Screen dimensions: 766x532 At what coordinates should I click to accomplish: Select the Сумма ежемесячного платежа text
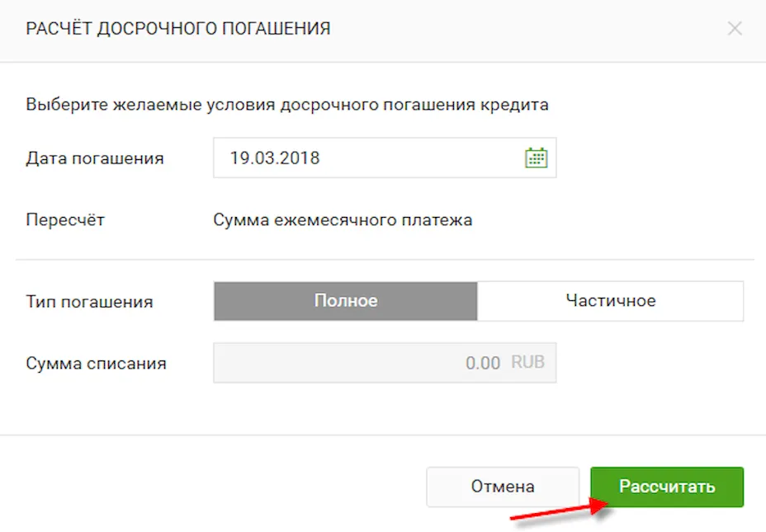click(343, 220)
